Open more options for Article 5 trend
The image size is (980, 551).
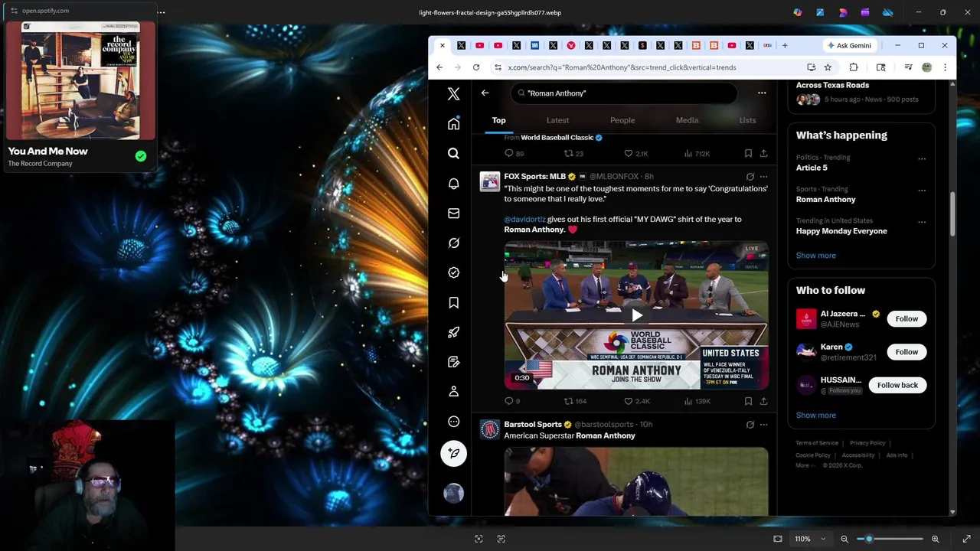(x=922, y=159)
